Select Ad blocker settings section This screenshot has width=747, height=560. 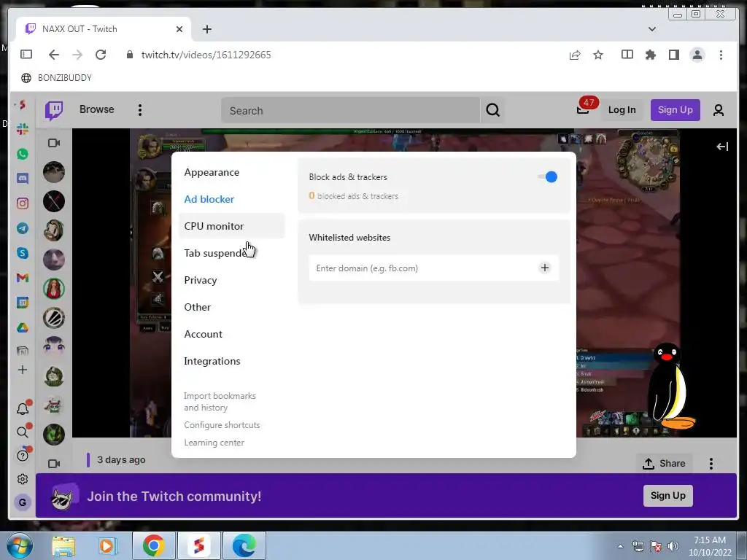[x=209, y=199]
